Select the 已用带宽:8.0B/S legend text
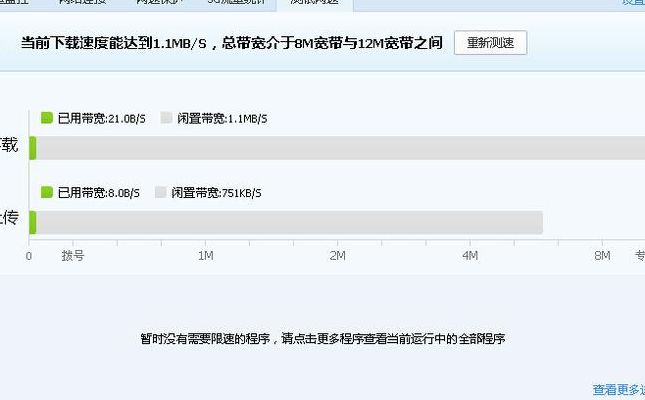The image size is (645, 400). coord(99,193)
